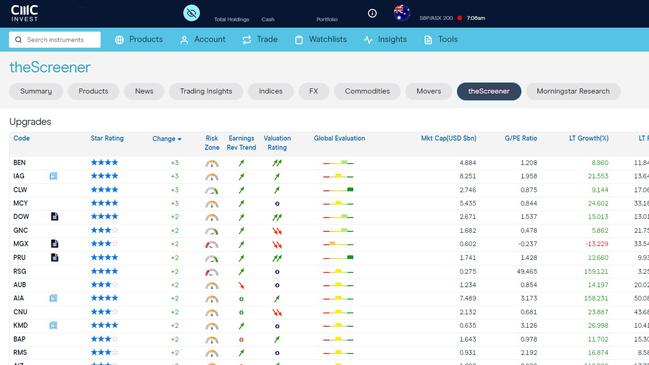The width and height of the screenshot is (649, 365).
Task: Switch to Trading Insights tab
Action: [206, 91]
